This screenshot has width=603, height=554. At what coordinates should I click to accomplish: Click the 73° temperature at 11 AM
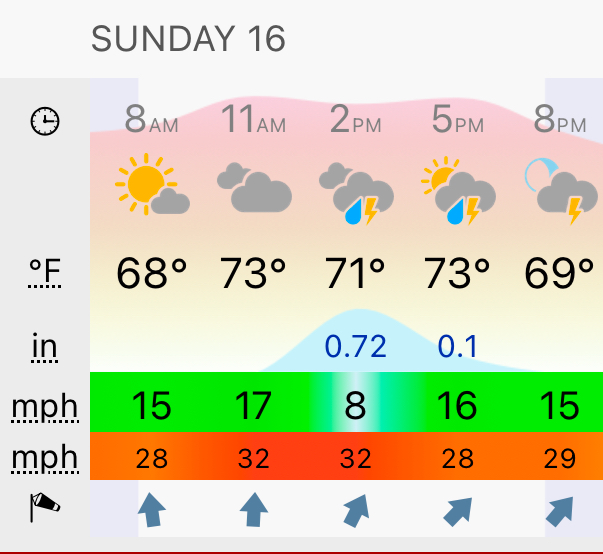tap(253, 273)
